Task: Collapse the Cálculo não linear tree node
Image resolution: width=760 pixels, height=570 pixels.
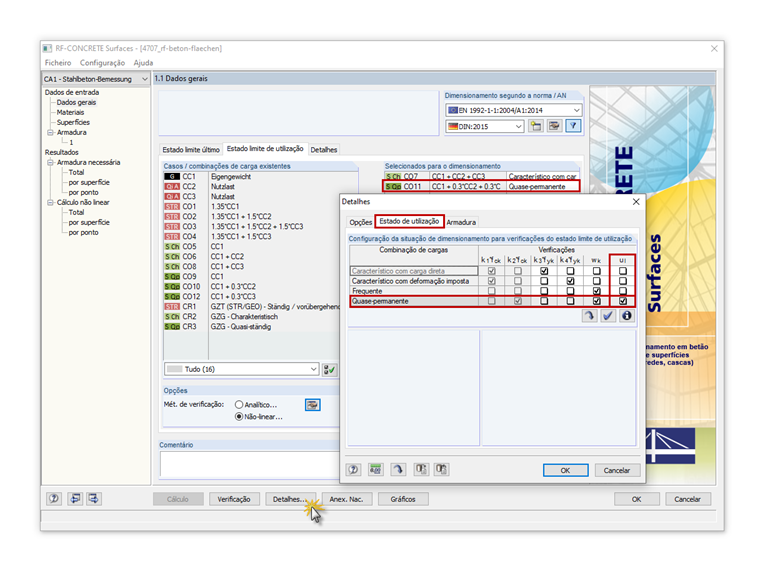Action: click(x=50, y=203)
